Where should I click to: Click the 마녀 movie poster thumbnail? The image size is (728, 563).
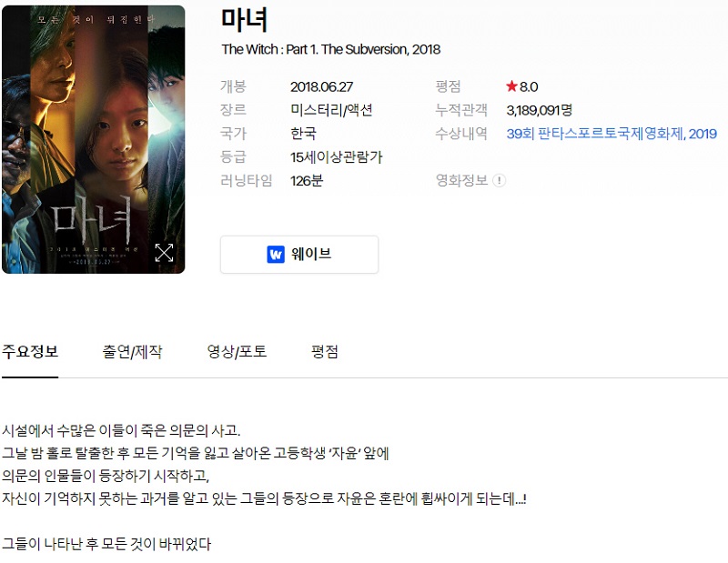(94, 139)
